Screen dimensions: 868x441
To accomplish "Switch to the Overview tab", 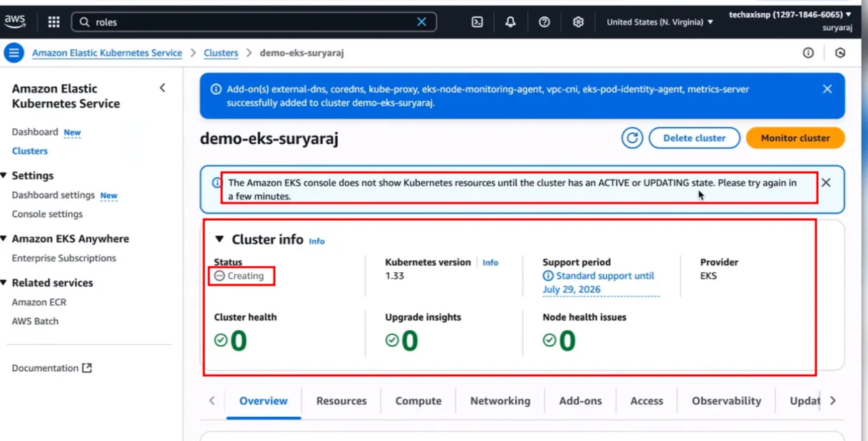I will coord(264,401).
